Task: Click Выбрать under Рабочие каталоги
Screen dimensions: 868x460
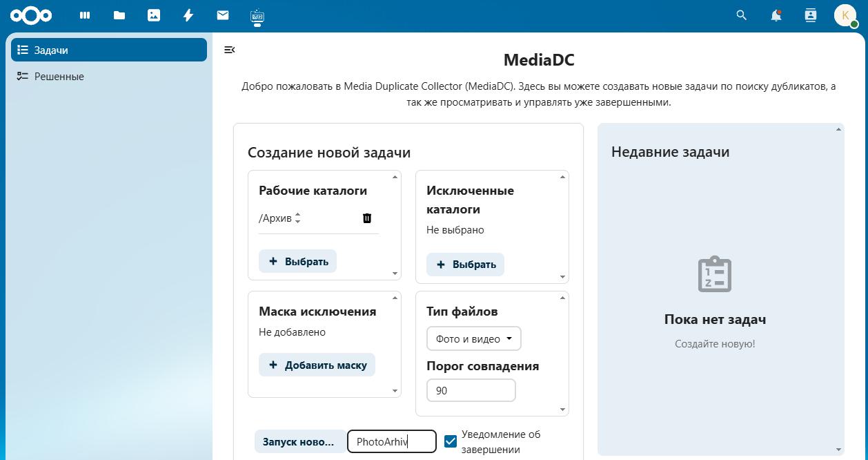Action: (x=297, y=261)
